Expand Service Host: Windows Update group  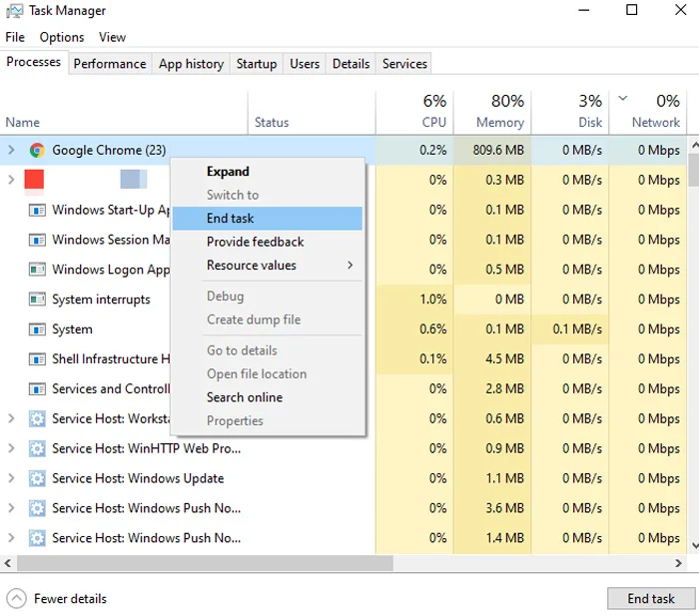(12, 478)
